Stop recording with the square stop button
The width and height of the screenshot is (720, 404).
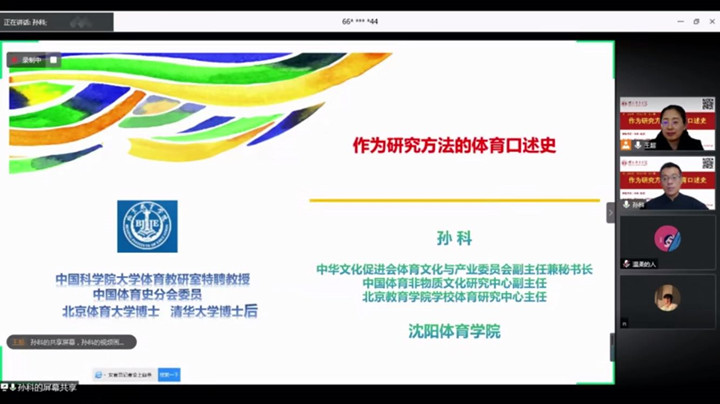coord(54,60)
